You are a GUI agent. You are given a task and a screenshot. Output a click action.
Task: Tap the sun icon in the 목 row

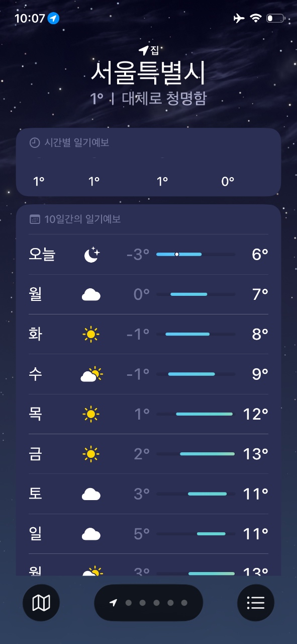(91, 414)
